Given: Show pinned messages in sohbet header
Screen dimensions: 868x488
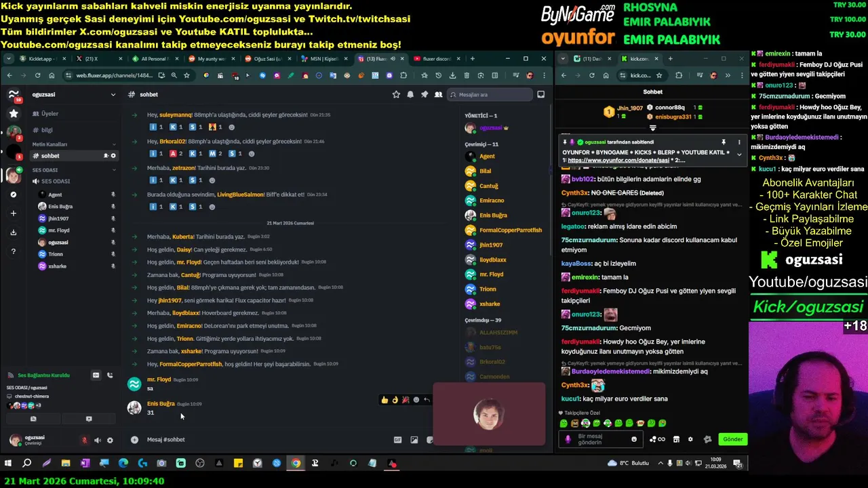Looking at the screenshot, I should [425, 95].
